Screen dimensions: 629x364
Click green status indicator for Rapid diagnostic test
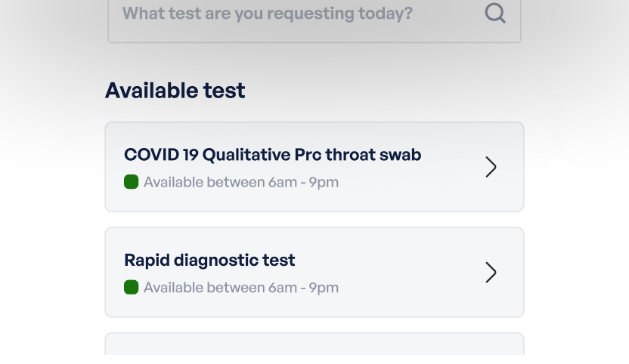click(131, 287)
